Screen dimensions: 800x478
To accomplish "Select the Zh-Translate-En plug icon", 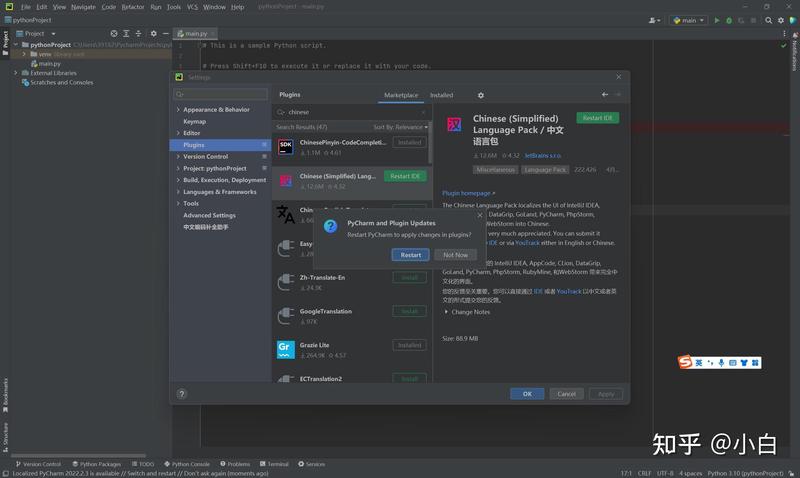I will [x=286, y=282].
